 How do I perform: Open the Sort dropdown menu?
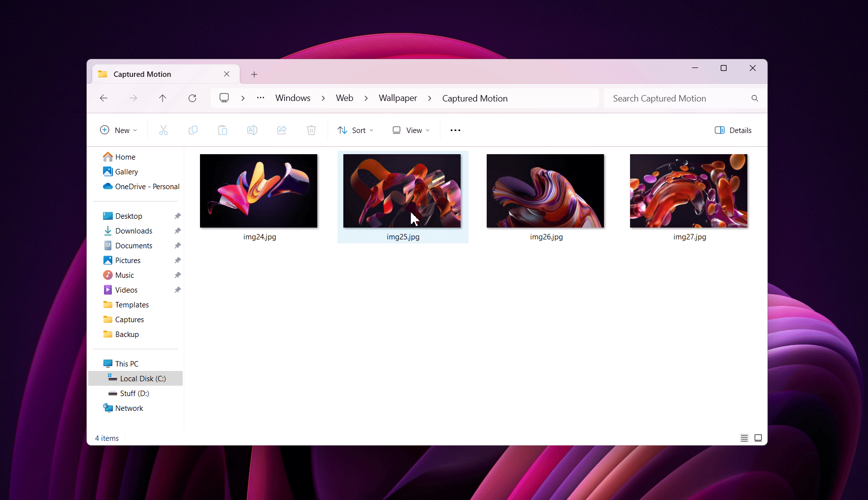click(x=355, y=130)
